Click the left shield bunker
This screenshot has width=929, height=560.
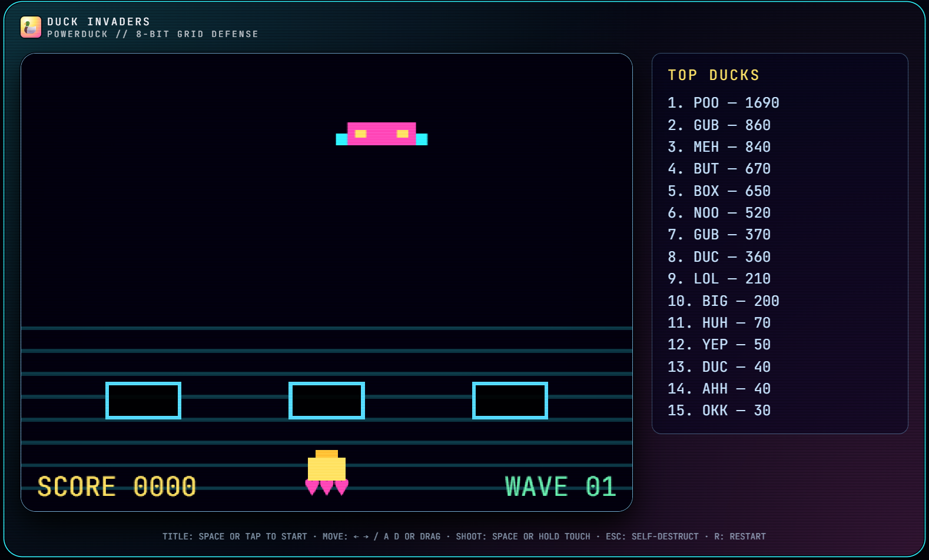click(x=143, y=401)
